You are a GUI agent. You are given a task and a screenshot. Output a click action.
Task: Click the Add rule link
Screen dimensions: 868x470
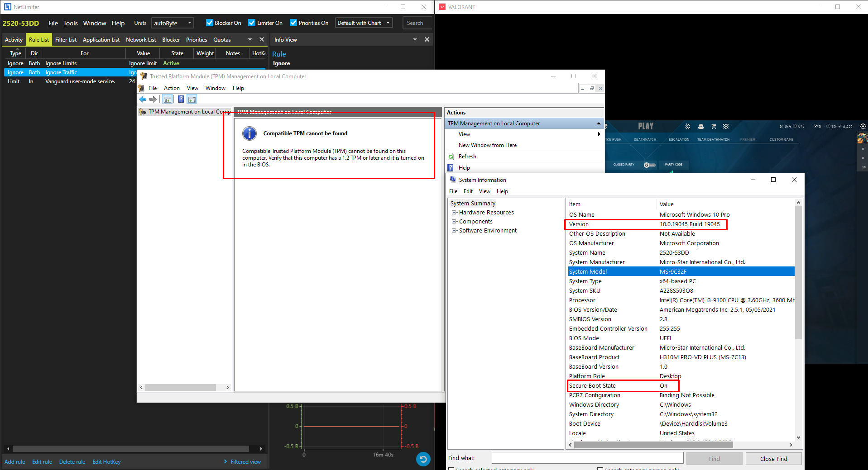tap(14, 462)
